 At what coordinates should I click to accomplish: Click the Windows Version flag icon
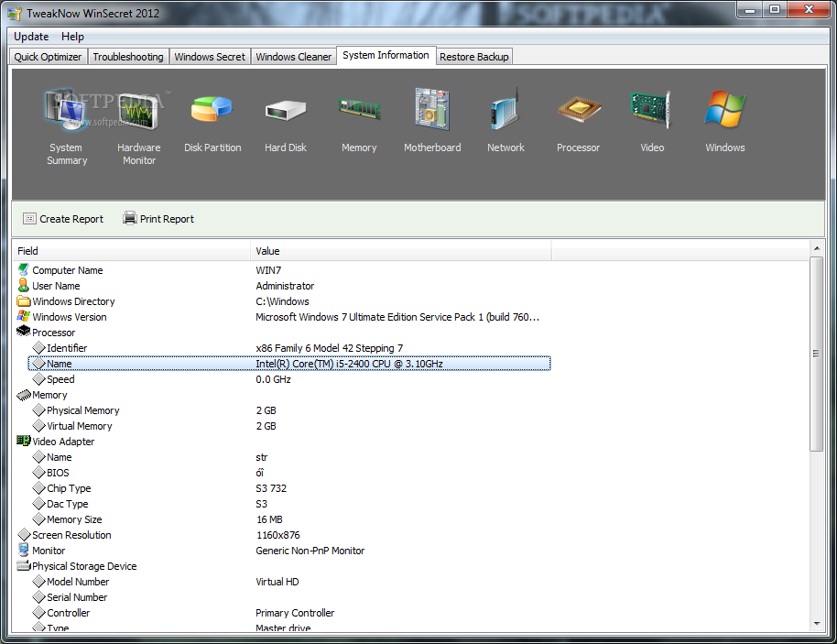(x=24, y=316)
